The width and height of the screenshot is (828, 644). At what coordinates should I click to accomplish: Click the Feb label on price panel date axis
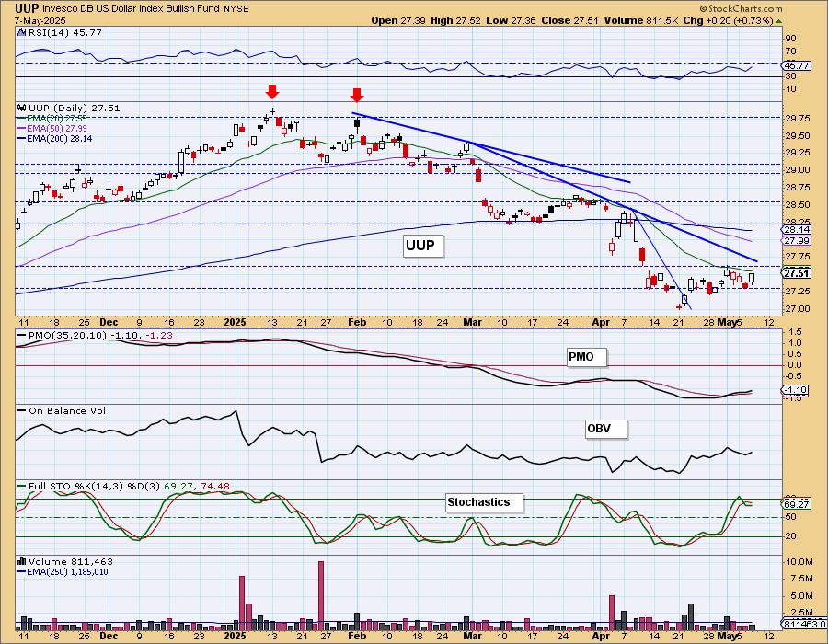(357, 322)
